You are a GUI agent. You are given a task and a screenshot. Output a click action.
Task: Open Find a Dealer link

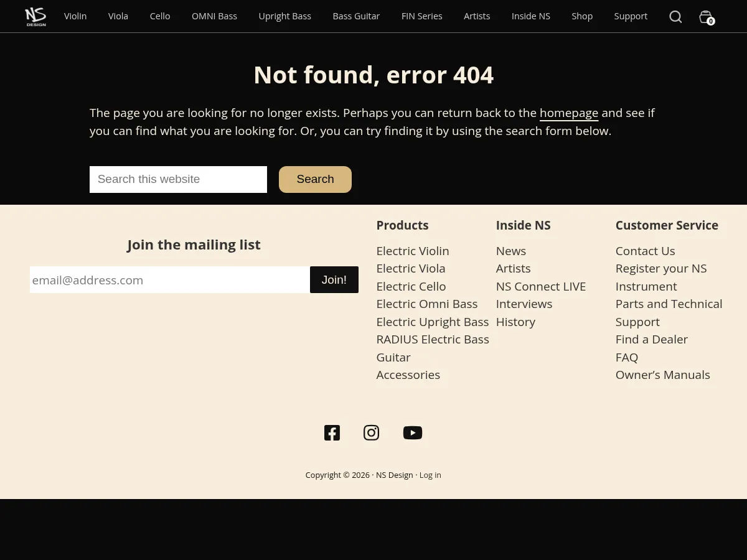(651, 339)
